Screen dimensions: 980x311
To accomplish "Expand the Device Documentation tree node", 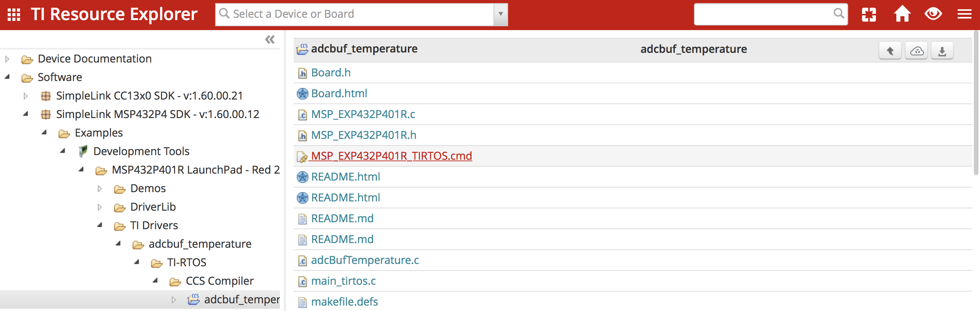I will [7, 59].
